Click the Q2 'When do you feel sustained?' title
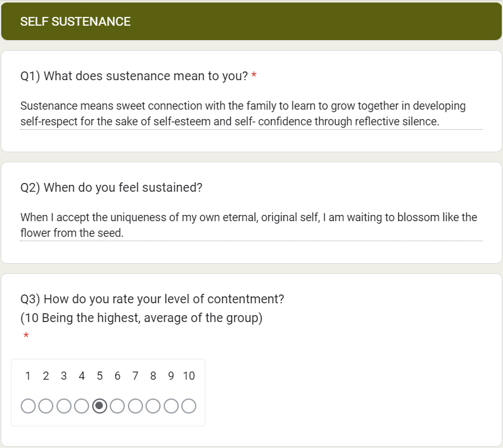The image size is (503, 448). pos(112,188)
